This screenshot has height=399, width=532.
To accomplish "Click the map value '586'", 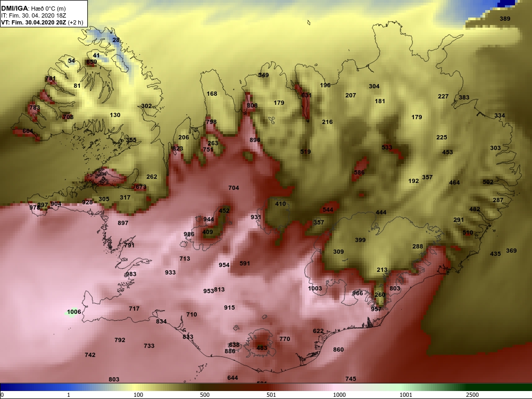I will click(359, 172).
